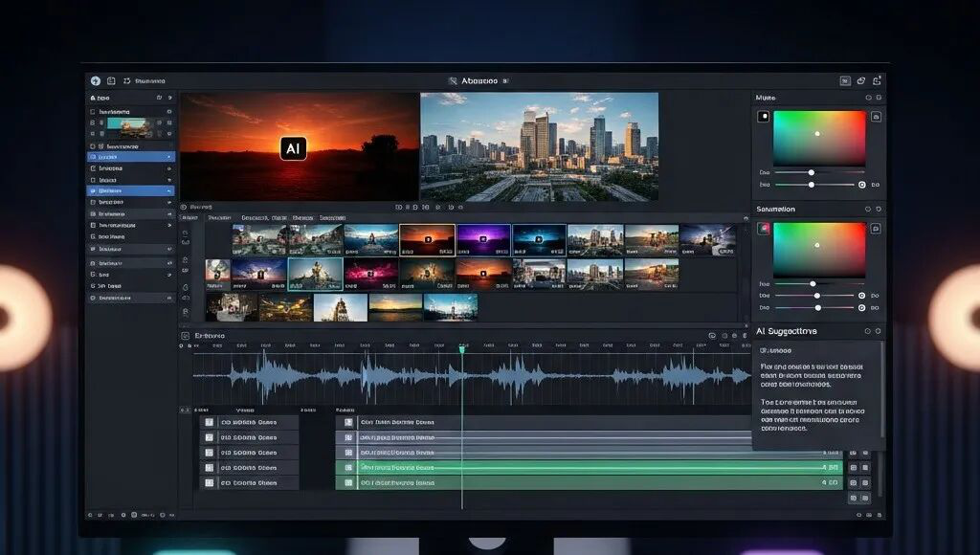Click the square icon of the topmost gray clip
The height and width of the screenshot is (555, 980).
click(x=348, y=423)
